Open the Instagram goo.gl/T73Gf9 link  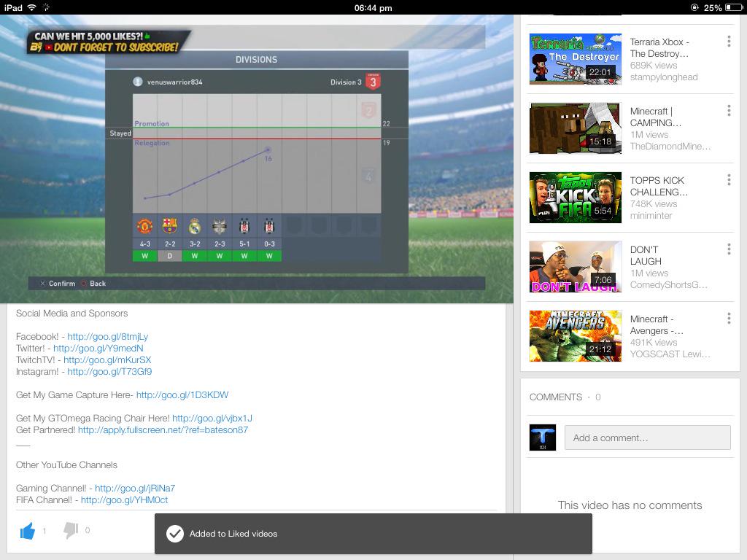click(x=109, y=371)
